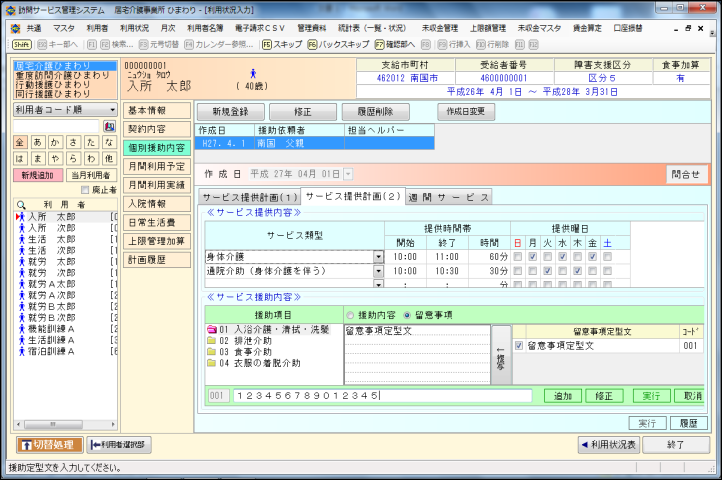723x480 pixels.
Task: Click the F5 スキップ toolbar item
Action: [281, 45]
